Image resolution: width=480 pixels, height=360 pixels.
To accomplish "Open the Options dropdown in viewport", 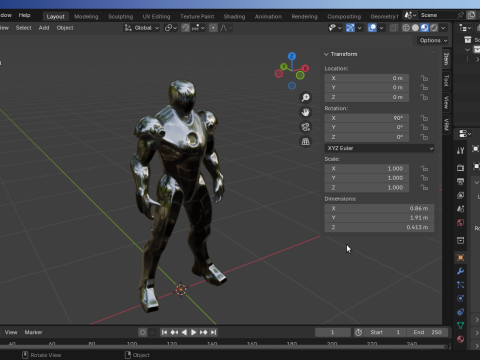I will click(433, 40).
